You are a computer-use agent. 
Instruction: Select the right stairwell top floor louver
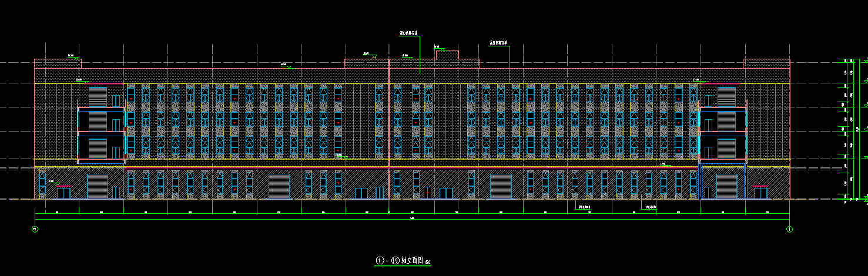tap(726, 96)
